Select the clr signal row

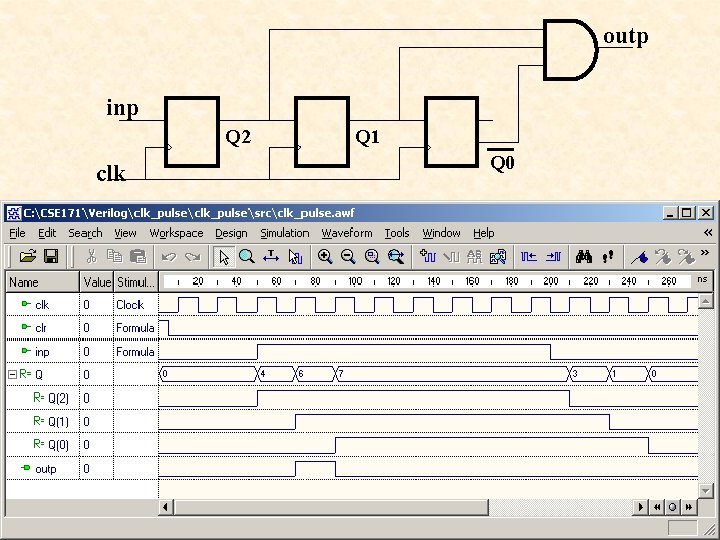point(41,328)
